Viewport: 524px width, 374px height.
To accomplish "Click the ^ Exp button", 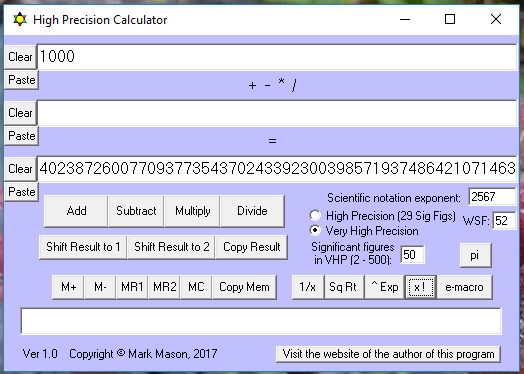I will (384, 287).
